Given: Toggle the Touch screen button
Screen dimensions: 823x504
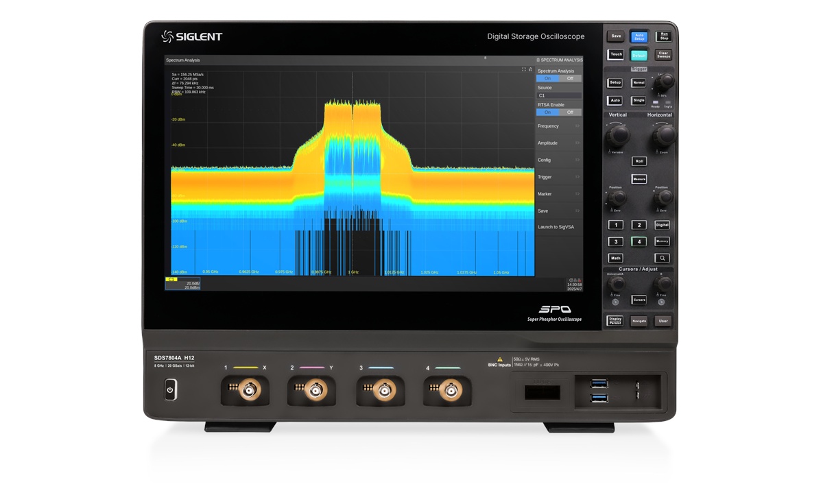Looking at the screenshot, I should point(616,54).
